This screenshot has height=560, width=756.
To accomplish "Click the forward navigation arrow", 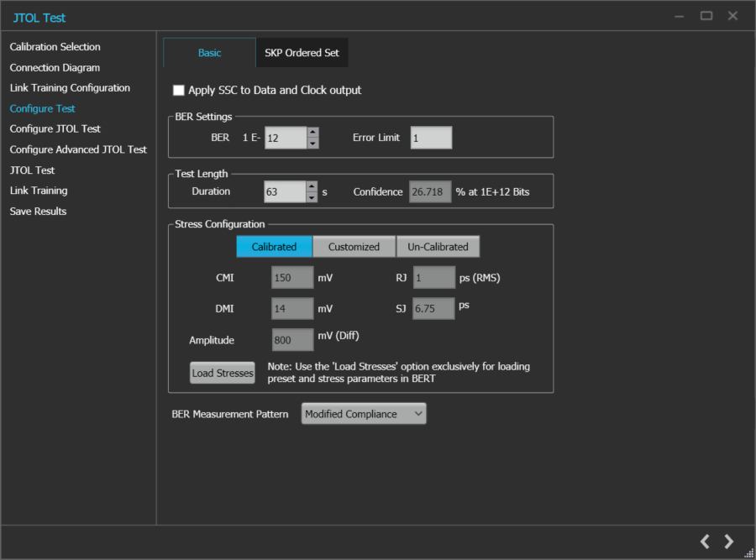I will tap(727, 542).
